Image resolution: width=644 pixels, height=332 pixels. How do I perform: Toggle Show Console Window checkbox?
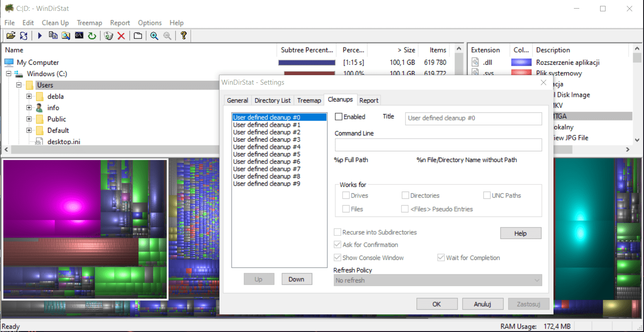[x=337, y=258]
